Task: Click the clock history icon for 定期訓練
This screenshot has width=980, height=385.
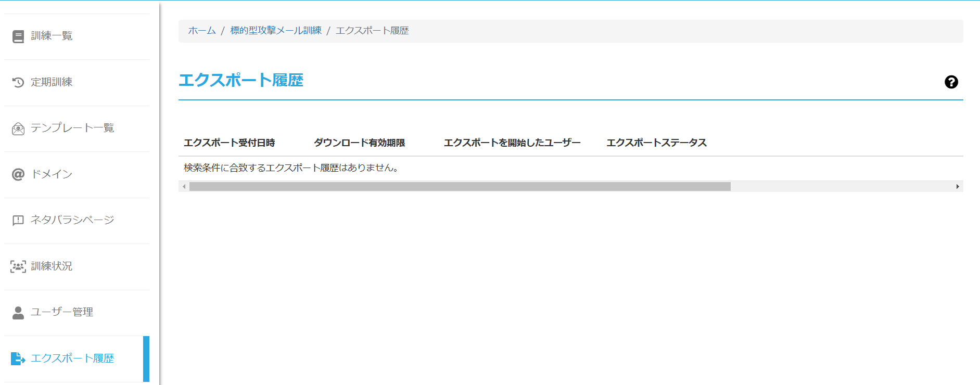Action: [18, 82]
